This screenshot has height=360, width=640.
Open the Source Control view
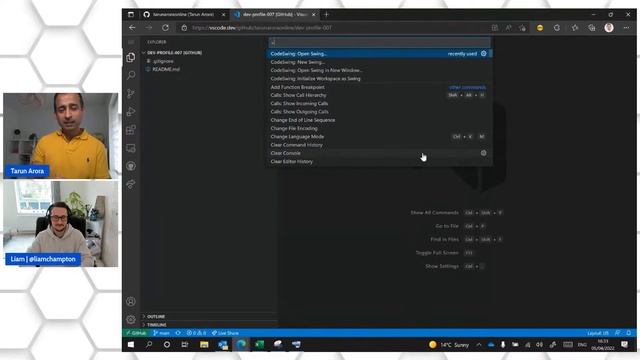coord(131,93)
